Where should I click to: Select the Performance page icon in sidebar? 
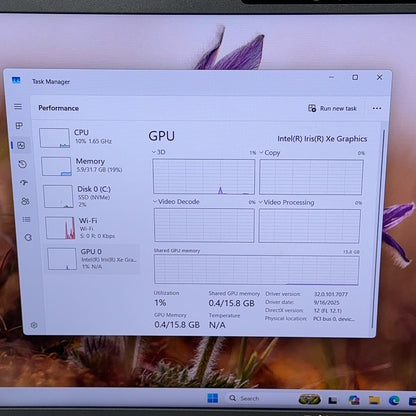pos(21,145)
